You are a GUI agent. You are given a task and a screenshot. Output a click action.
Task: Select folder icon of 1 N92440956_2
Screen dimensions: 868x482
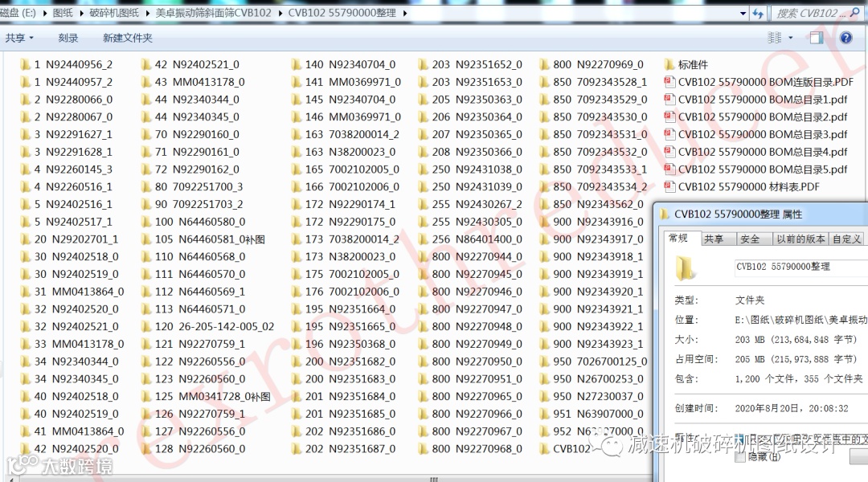(x=25, y=64)
